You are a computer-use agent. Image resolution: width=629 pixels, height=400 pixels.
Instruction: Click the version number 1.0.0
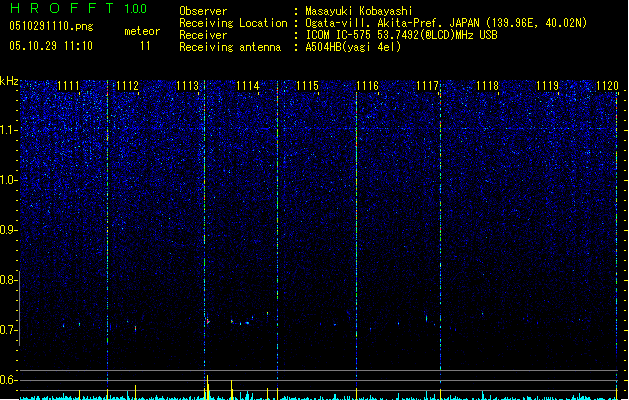click(x=136, y=9)
